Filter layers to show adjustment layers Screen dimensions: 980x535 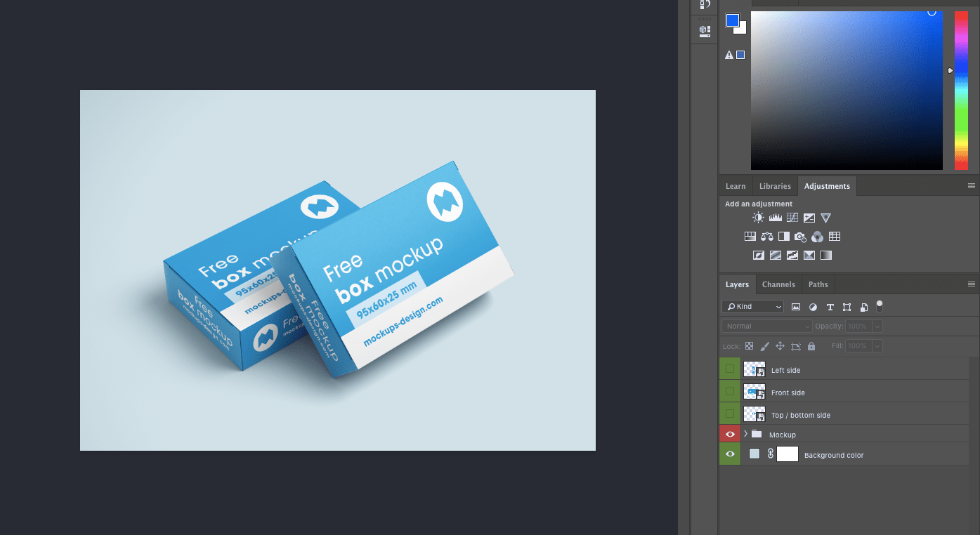[813, 307]
